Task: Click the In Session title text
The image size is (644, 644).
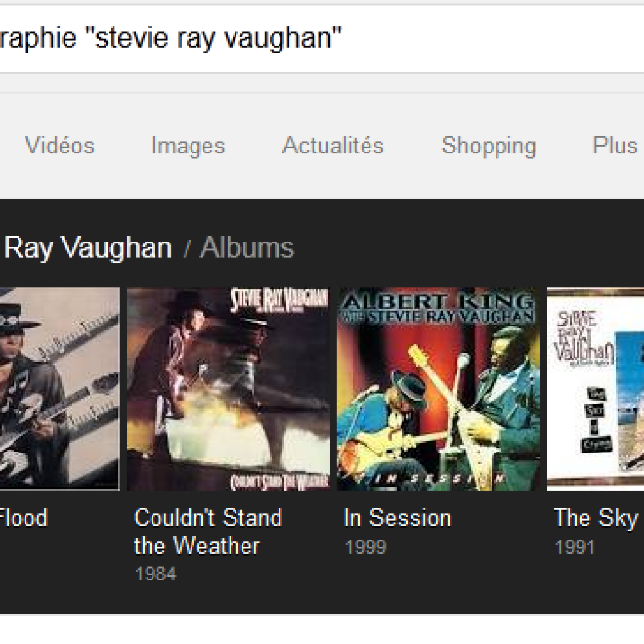Action: (397, 518)
